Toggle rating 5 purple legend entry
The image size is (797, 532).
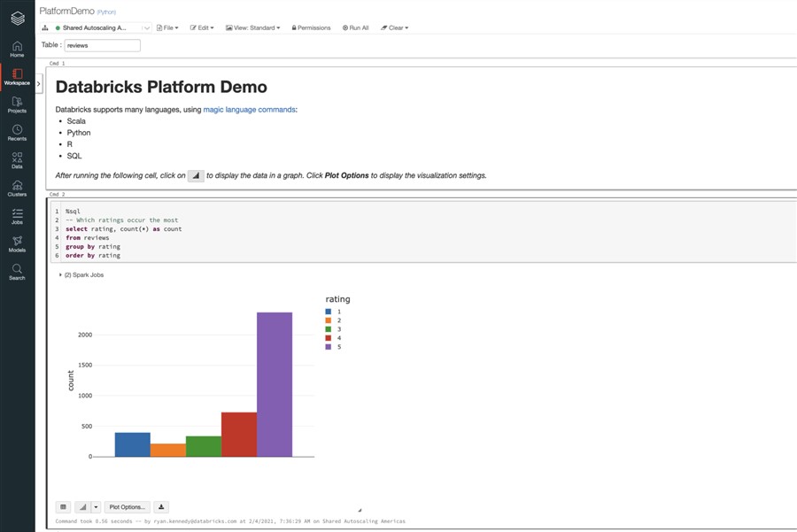tap(333, 347)
